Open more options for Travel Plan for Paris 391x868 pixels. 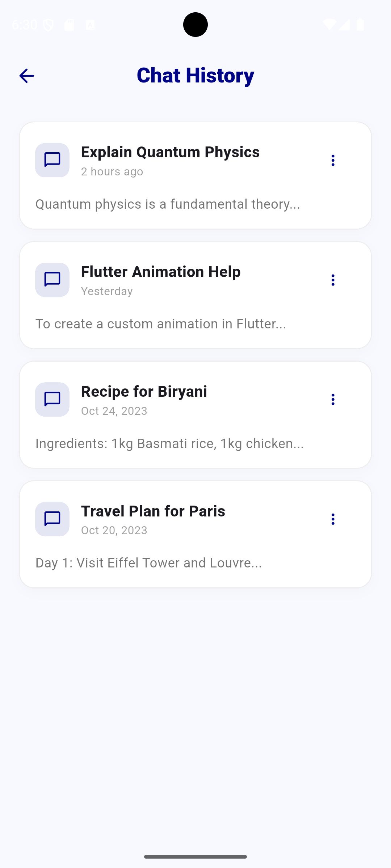point(333,519)
